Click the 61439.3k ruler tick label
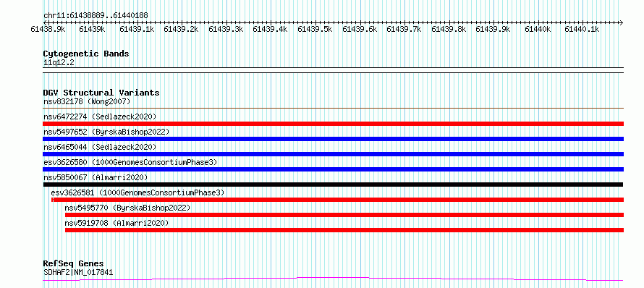 (x=226, y=29)
